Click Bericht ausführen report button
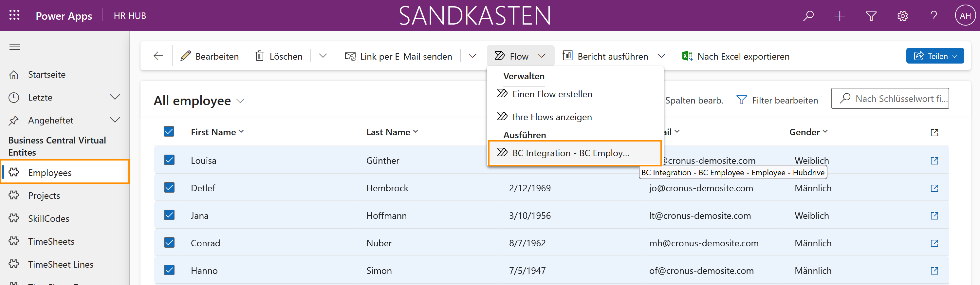 (605, 56)
